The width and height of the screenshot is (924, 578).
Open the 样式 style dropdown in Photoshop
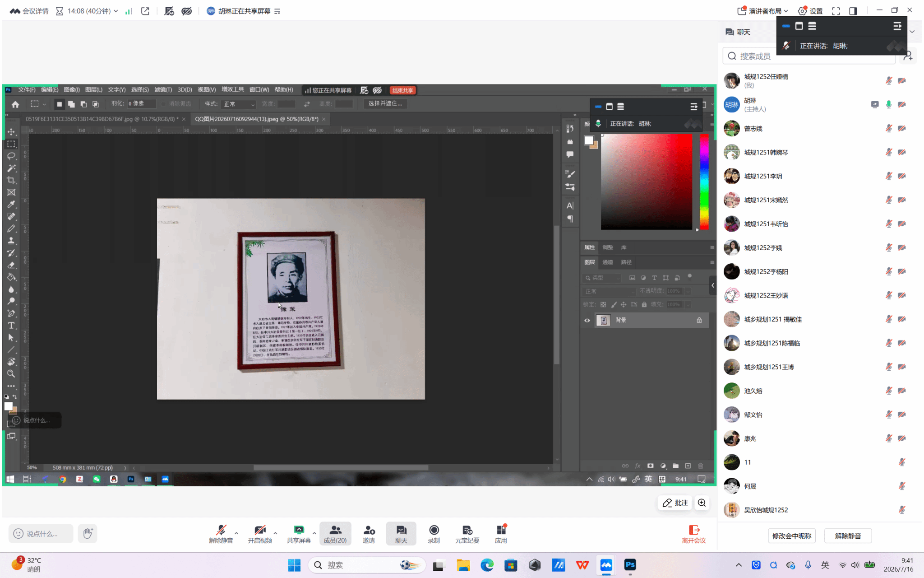click(x=239, y=104)
